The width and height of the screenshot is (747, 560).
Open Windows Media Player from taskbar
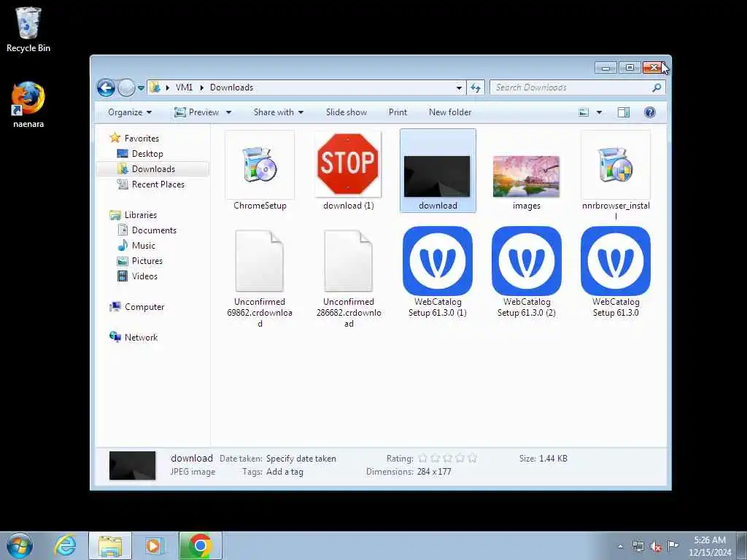tap(154, 545)
